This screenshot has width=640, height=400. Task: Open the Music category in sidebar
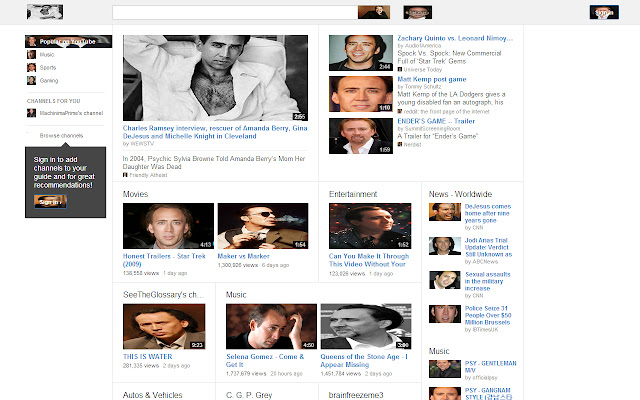47,55
